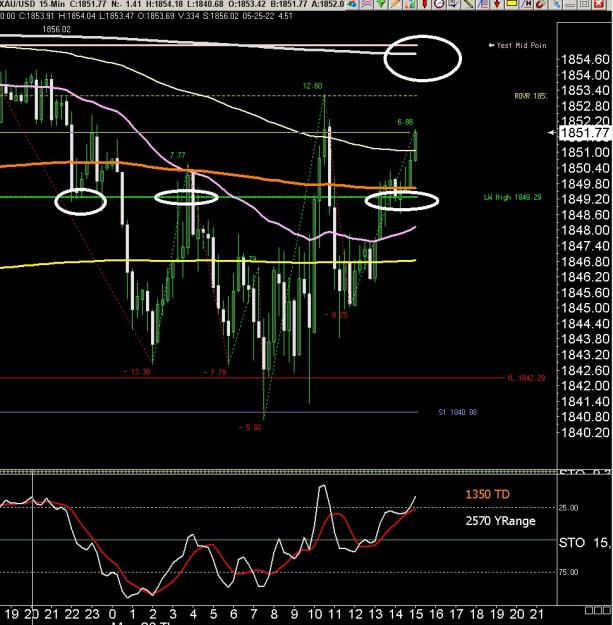The width and height of the screenshot is (613, 625).
Task: Click the current price label 1851.77
Action: pos(585,133)
